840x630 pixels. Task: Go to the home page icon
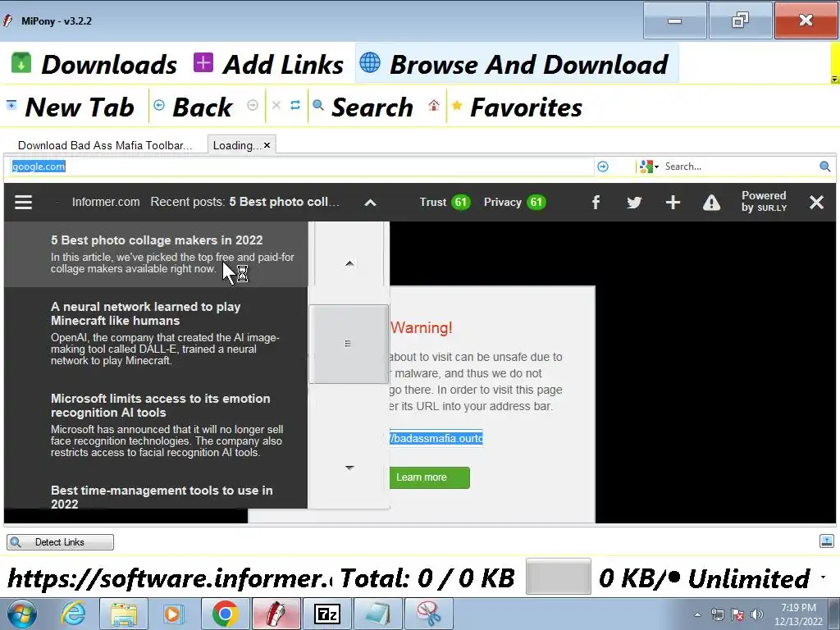434,105
